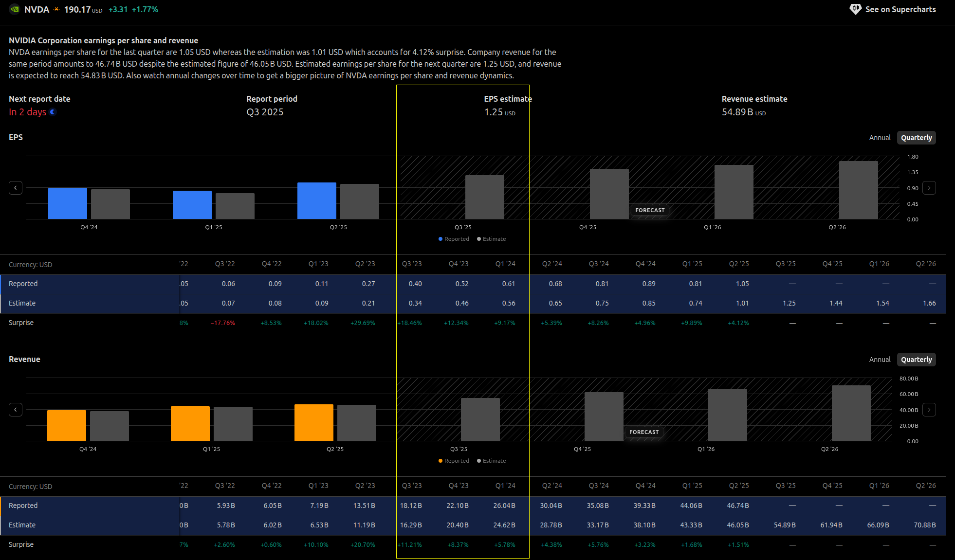Screen dimensions: 955x560
Task: Click the blue Q2 '25 reported EPS bar
Action: 316,200
